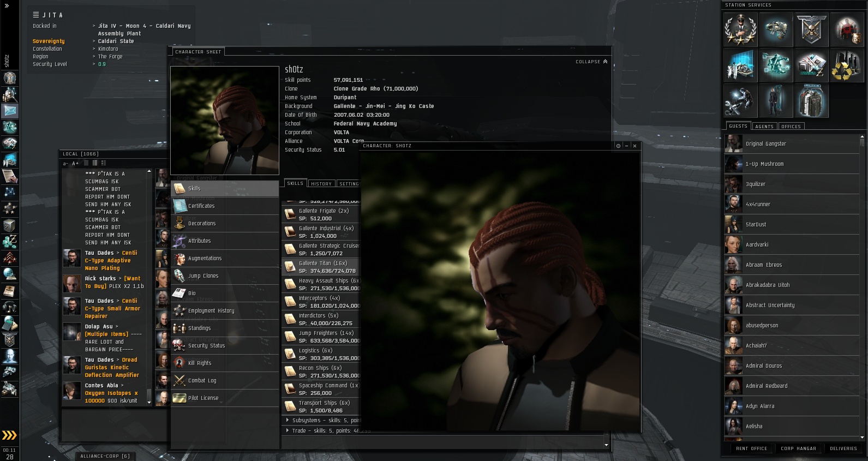This screenshot has width=868, height=461.
Task: Select the Gallente Titan skill row
Action: click(x=321, y=267)
